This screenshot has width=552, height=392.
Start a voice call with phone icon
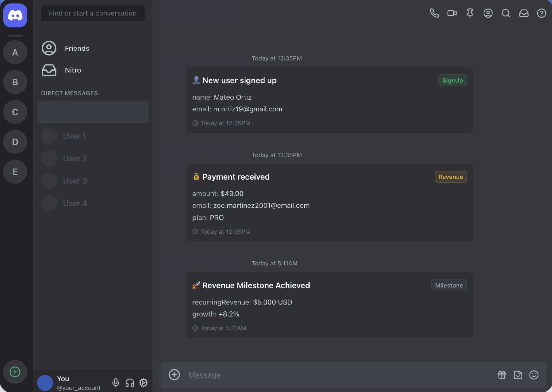click(x=434, y=13)
